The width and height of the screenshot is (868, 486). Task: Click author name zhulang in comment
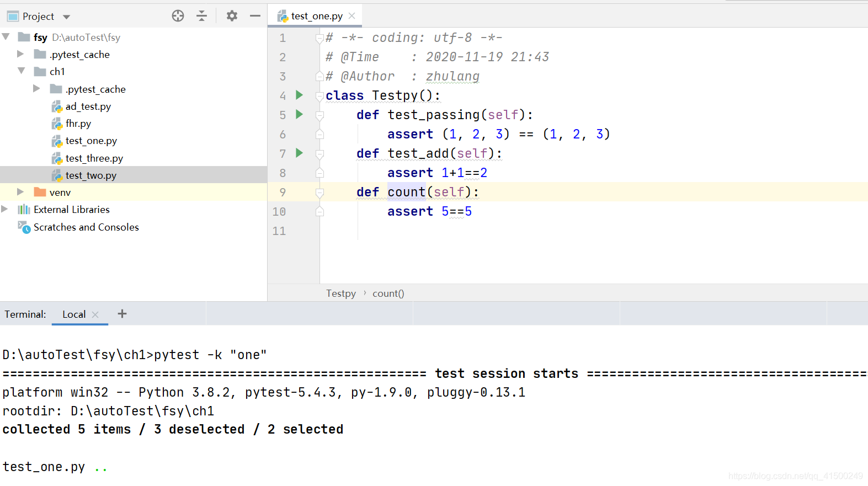pyautogui.click(x=452, y=76)
